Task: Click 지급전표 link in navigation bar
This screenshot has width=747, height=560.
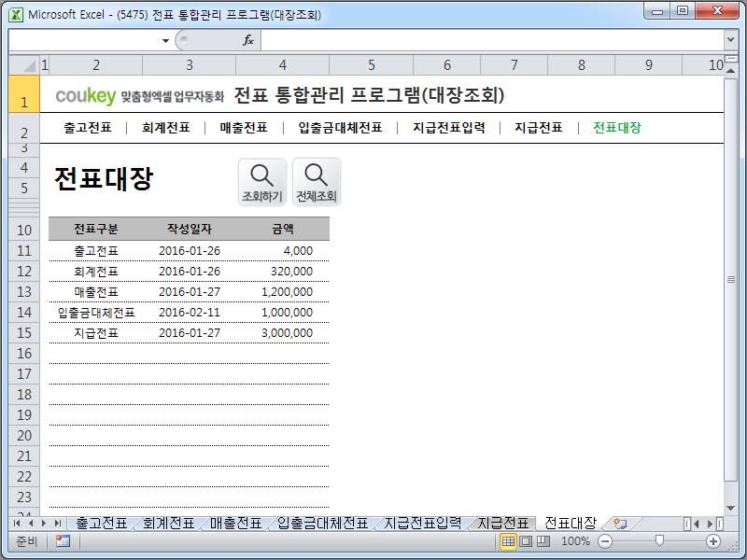Action: pos(539,128)
